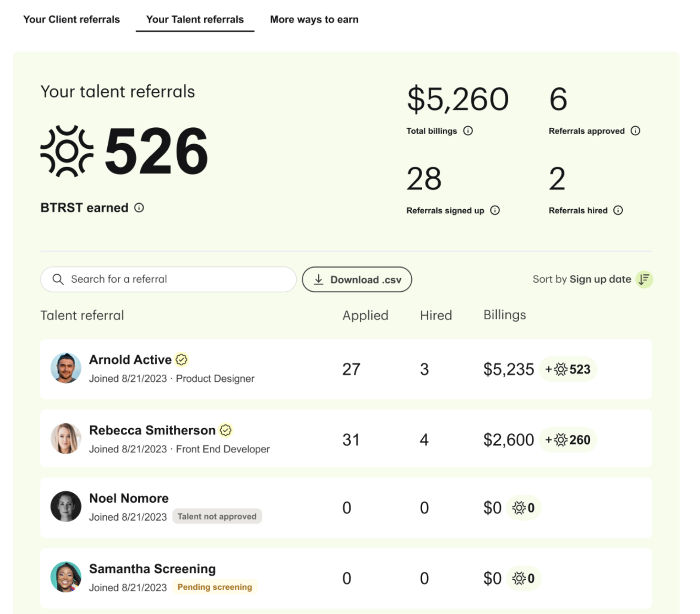The width and height of the screenshot is (700, 614).
Task: Click the +523 BTRST reward badge
Action: pyautogui.click(x=568, y=369)
